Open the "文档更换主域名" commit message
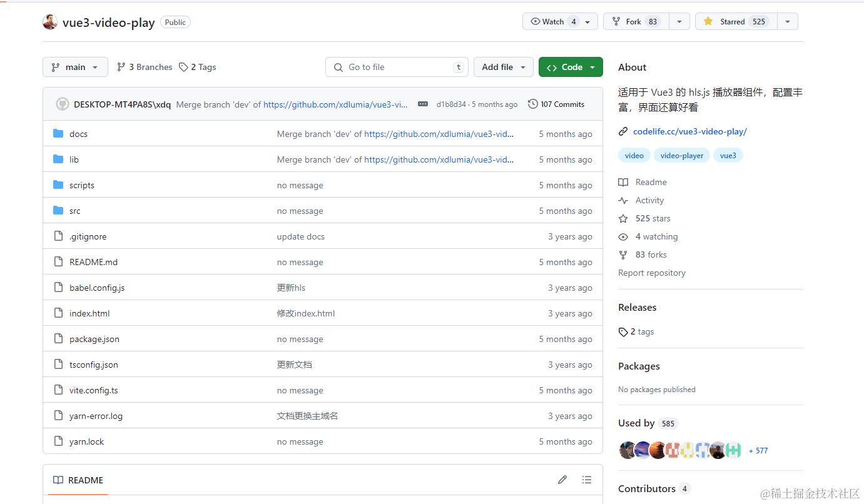 tap(307, 416)
